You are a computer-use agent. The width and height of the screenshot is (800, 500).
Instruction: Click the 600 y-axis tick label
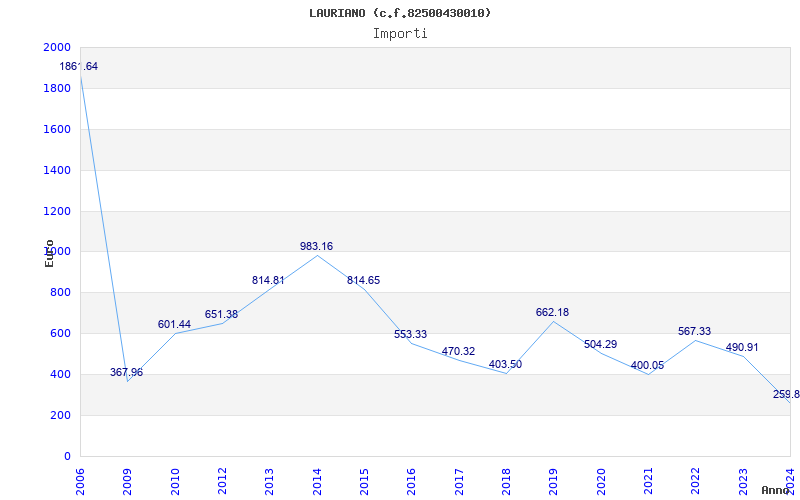pyautogui.click(x=61, y=333)
